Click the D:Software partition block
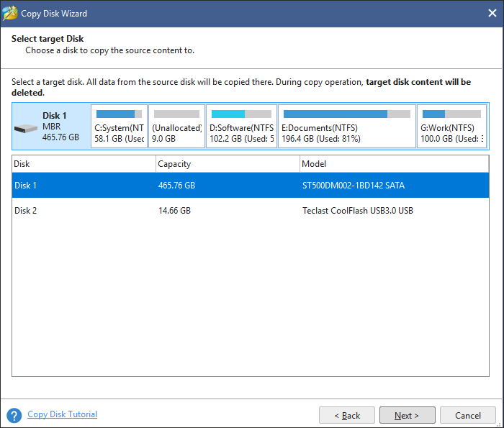 click(241, 126)
